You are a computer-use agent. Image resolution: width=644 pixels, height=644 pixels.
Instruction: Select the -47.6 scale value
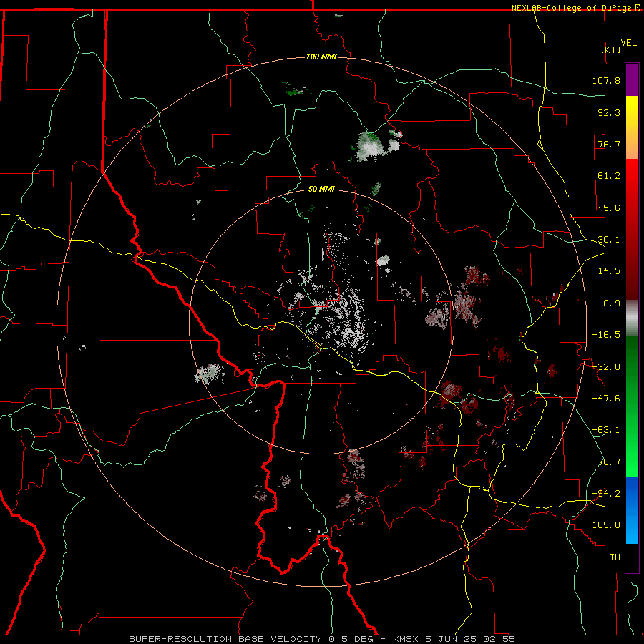coord(606,399)
